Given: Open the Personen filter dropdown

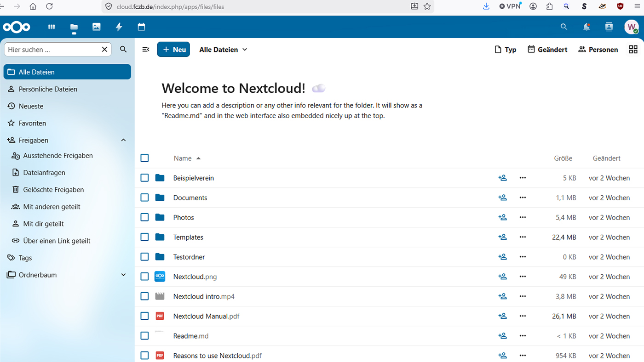Looking at the screenshot, I should point(598,50).
